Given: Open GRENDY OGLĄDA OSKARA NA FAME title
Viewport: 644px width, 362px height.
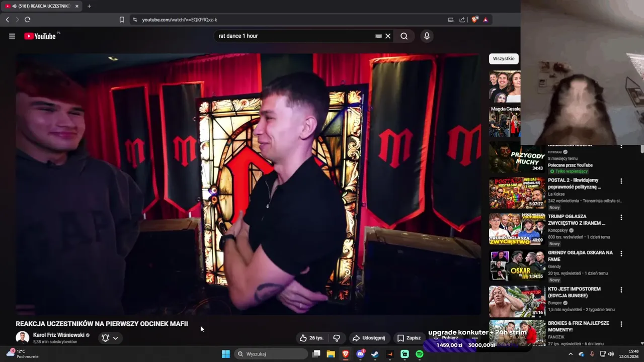Looking at the screenshot, I should pyautogui.click(x=580, y=256).
